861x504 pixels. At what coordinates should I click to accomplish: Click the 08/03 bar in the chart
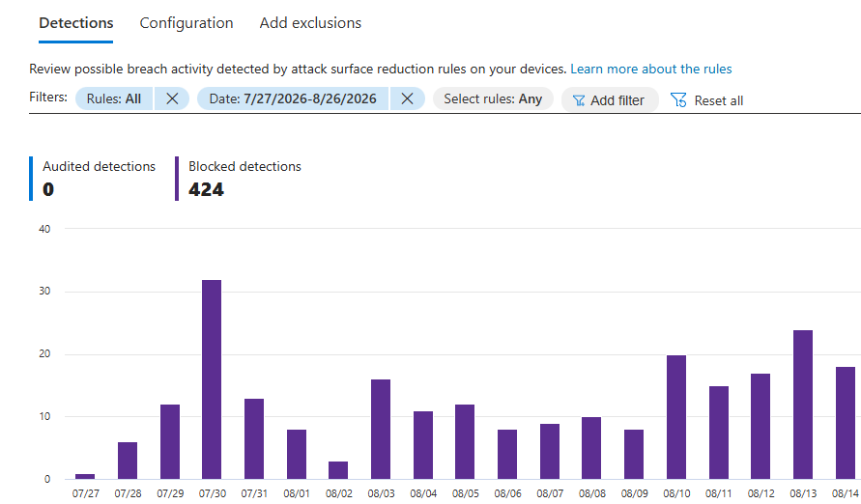pos(381,430)
